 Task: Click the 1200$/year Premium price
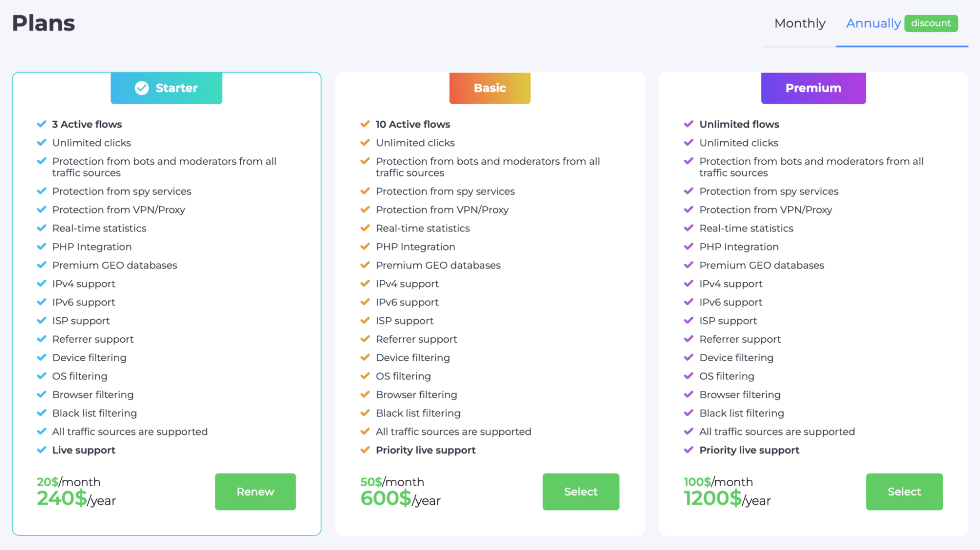727,499
